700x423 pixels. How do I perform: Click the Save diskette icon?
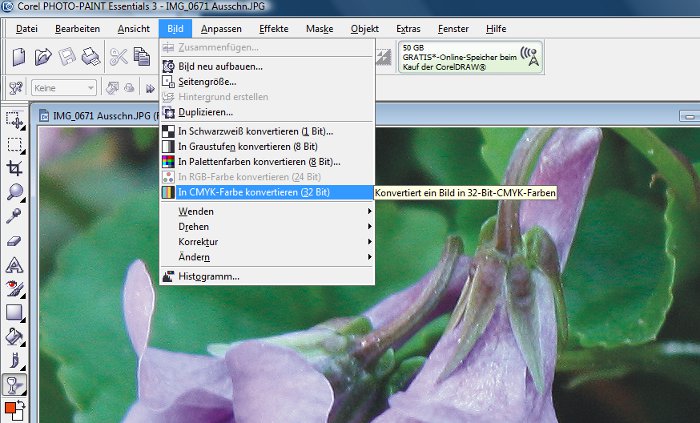tap(67, 57)
